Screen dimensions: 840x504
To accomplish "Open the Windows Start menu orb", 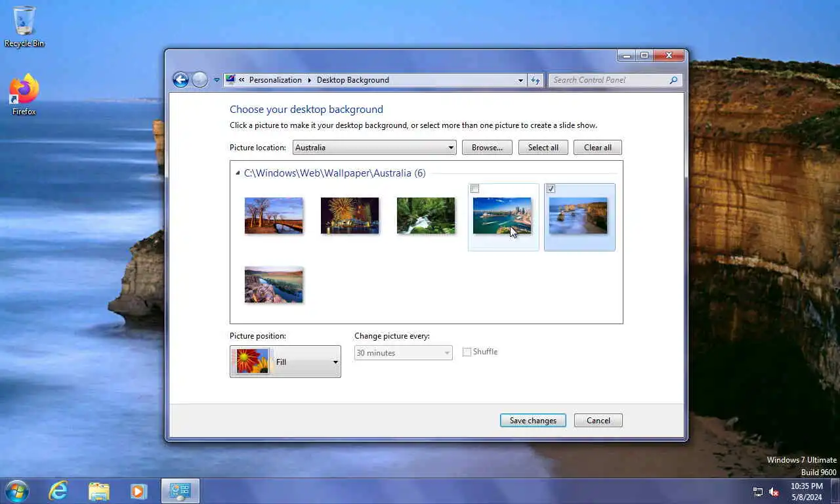I will (x=16, y=491).
